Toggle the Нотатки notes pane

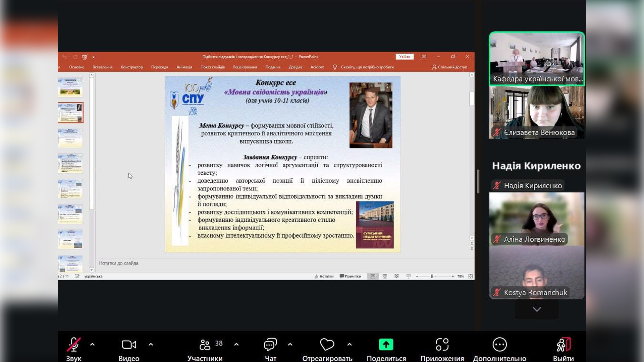pyautogui.click(x=324, y=276)
